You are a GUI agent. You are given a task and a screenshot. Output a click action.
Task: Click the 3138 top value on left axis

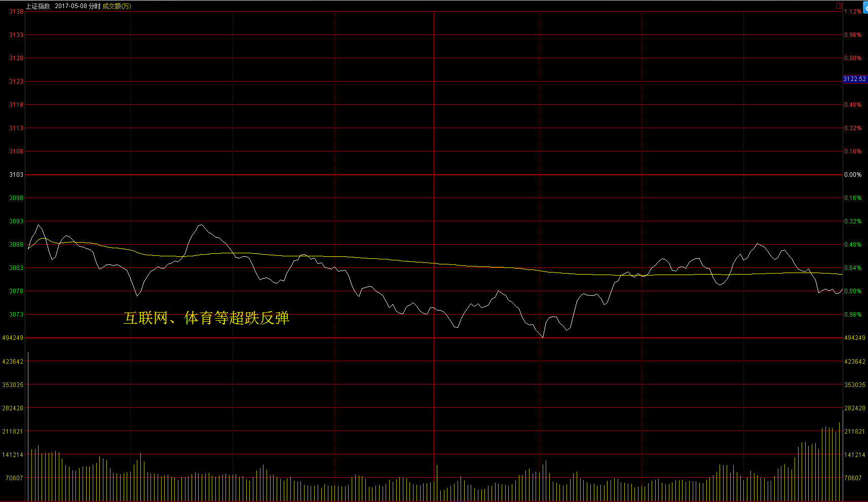[x=16, y=12]
